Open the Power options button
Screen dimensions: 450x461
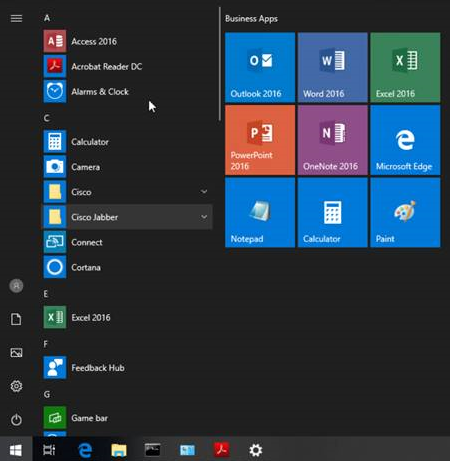click(x=16, y=420)
